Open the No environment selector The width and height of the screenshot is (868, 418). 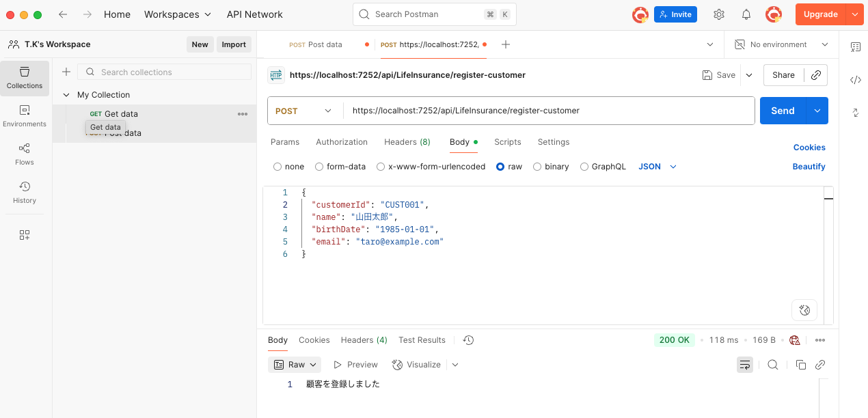pyautogui.click(x=781, y=44)
